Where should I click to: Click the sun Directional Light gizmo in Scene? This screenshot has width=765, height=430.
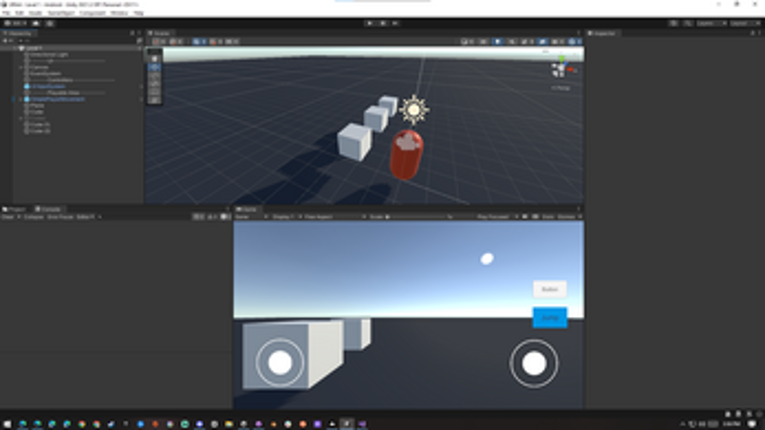pos(414,110)
